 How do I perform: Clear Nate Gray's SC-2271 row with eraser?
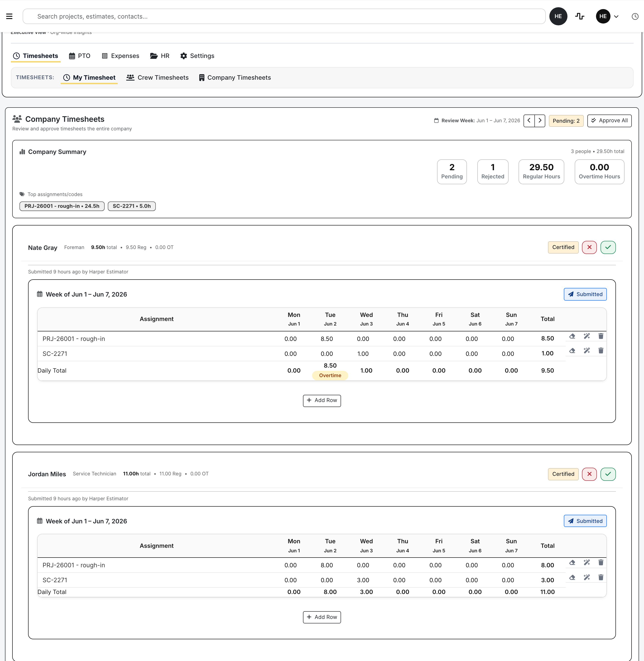point(572,351)
